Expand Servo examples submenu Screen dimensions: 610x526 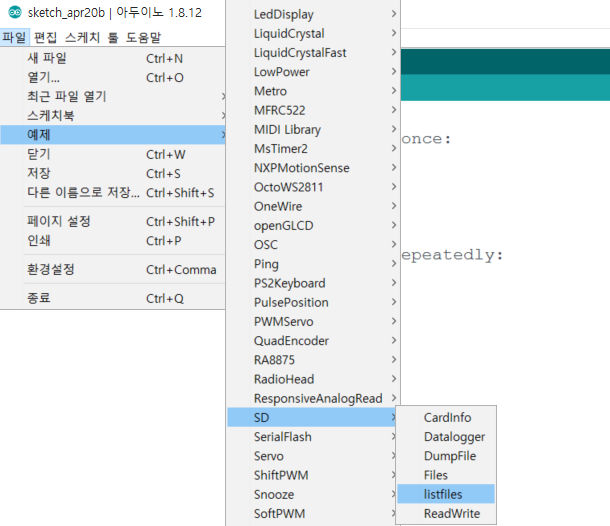click(311, 456)
